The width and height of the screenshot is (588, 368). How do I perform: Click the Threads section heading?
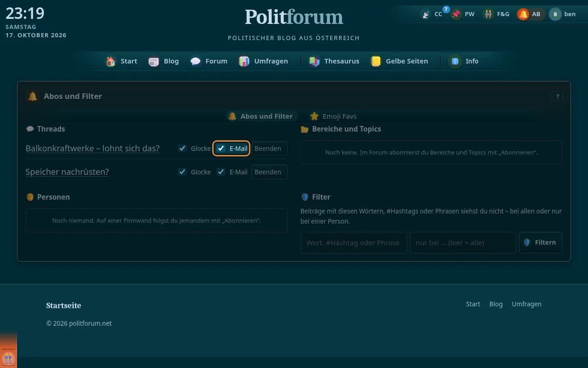[51, 129]
